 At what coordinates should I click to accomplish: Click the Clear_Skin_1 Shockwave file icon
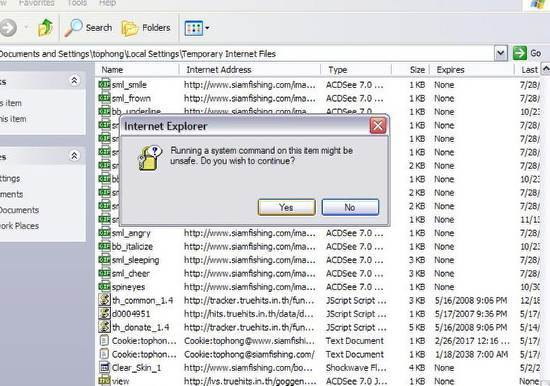tap(104, 367)
